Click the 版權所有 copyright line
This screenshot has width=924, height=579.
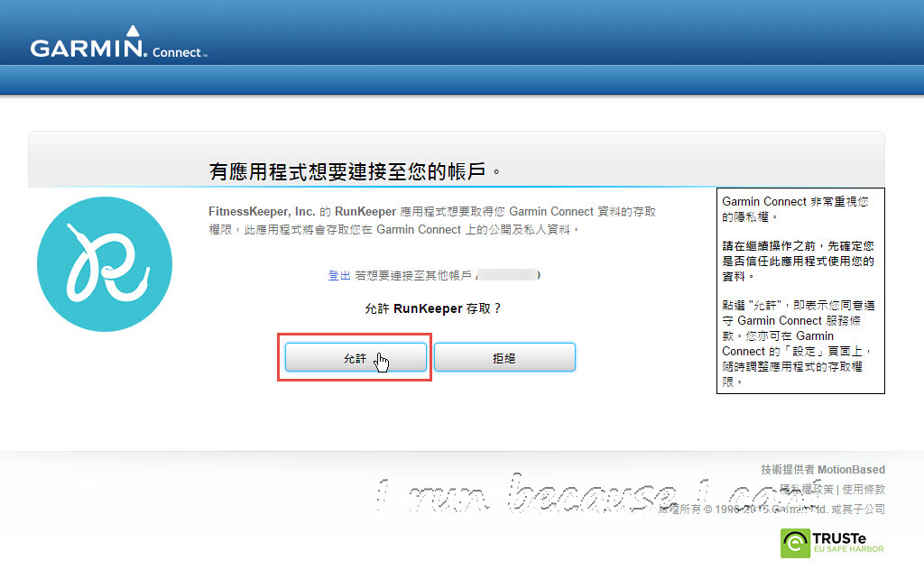[x=772, y=509]
